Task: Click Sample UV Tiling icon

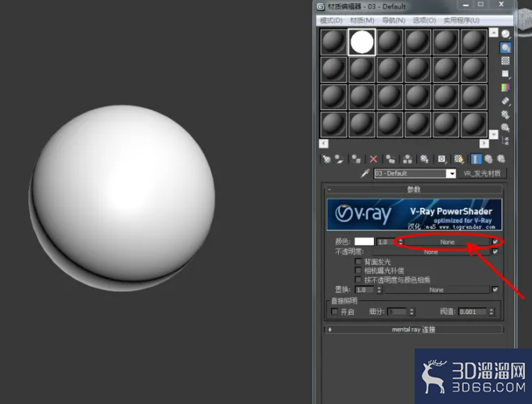Action: (x=505, y=74)
